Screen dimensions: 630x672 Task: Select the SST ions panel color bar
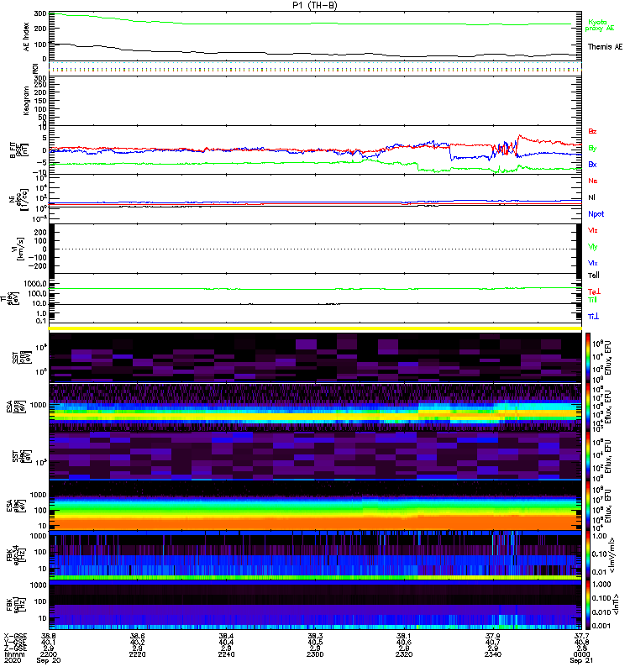click(588, 358)
